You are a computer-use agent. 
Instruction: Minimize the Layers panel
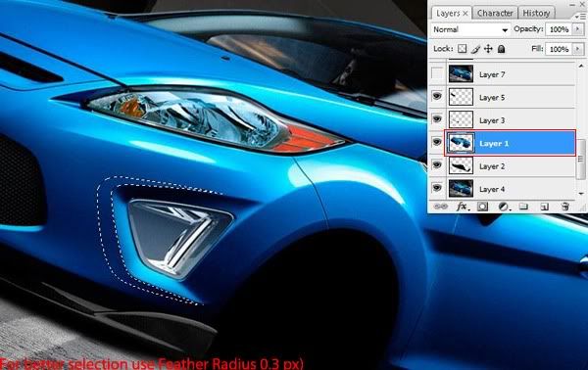point(572,5)
